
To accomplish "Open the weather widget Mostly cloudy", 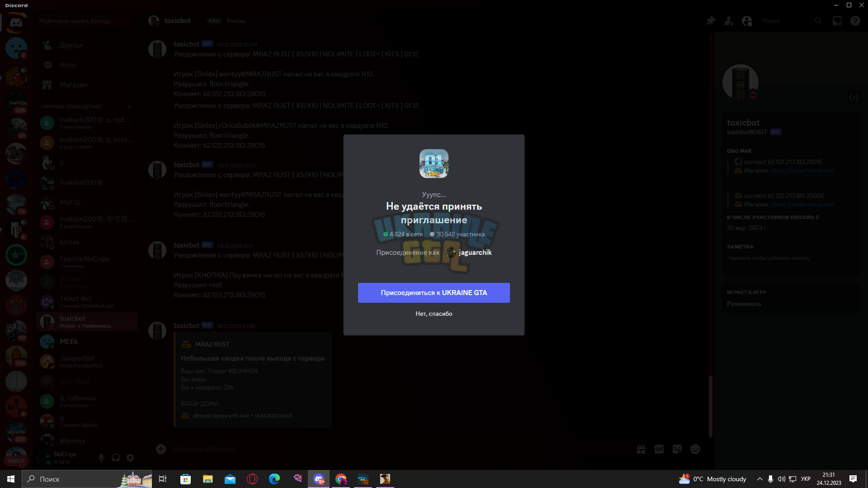I will click(x=713, y=479).
